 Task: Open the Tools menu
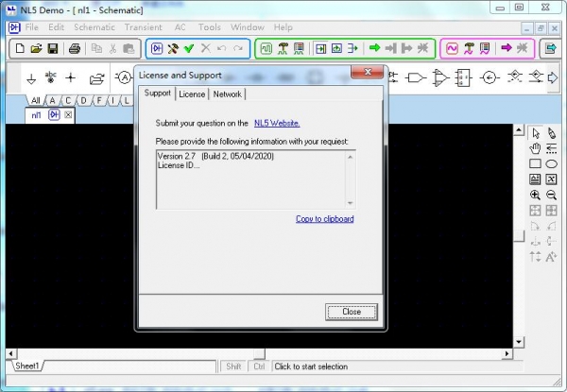[x=210, y=27]
